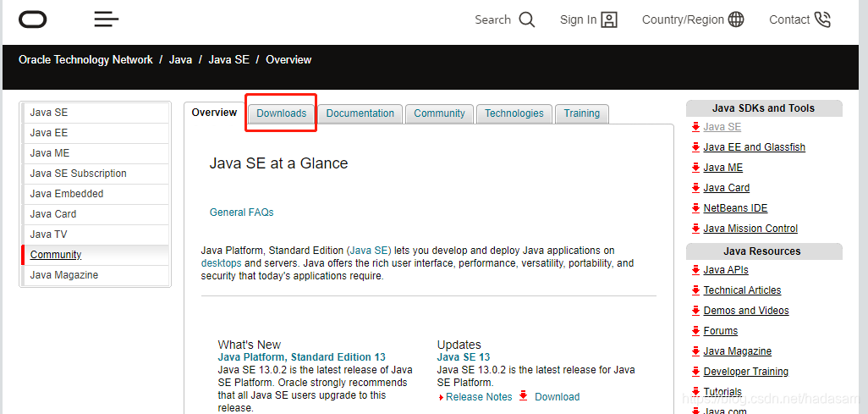
Task: Open the Demos and Videos link
Action: tap(746, 311)
